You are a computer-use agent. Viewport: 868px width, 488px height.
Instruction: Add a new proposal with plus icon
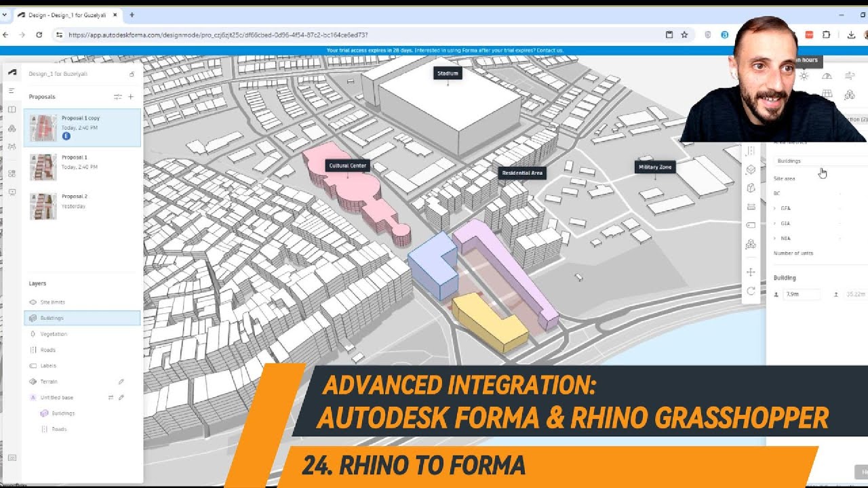coord(131,97)
